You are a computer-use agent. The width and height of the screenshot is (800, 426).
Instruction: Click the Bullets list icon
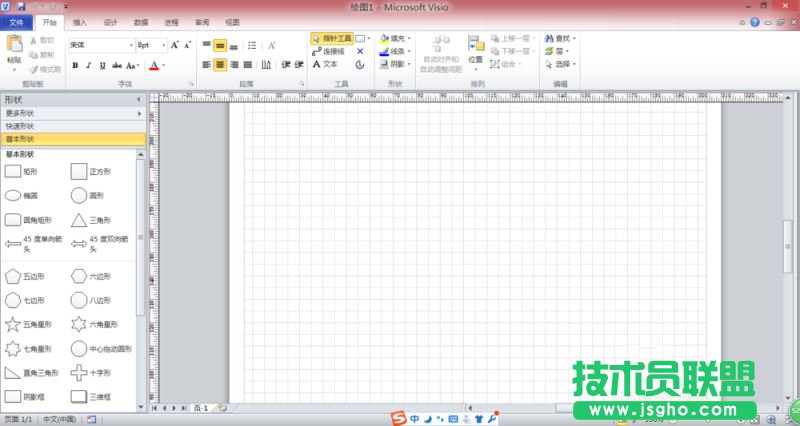(x=252, y=45)
